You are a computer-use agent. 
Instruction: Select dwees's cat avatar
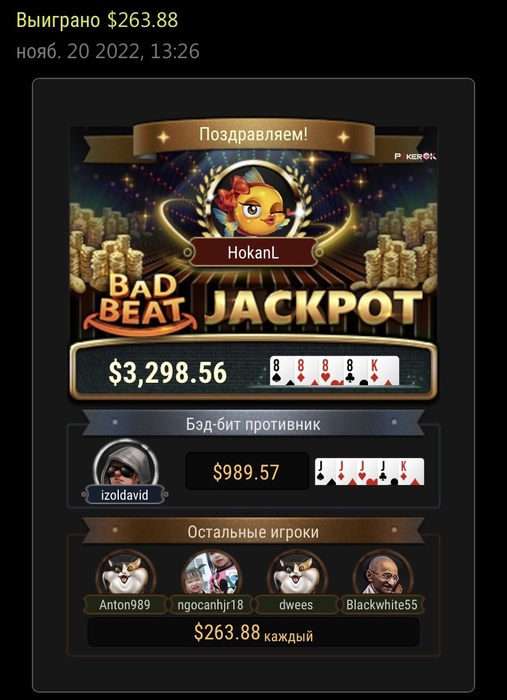click(x=296, y=575)
